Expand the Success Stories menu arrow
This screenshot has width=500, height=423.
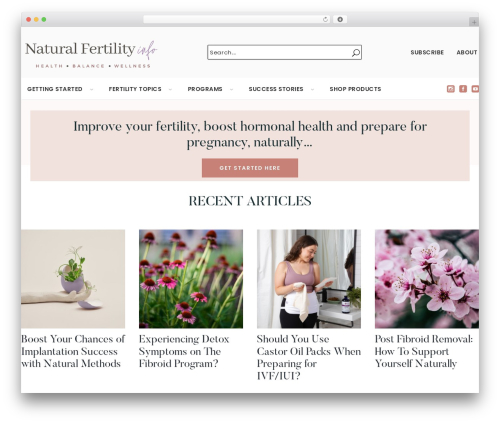(312, 89)
